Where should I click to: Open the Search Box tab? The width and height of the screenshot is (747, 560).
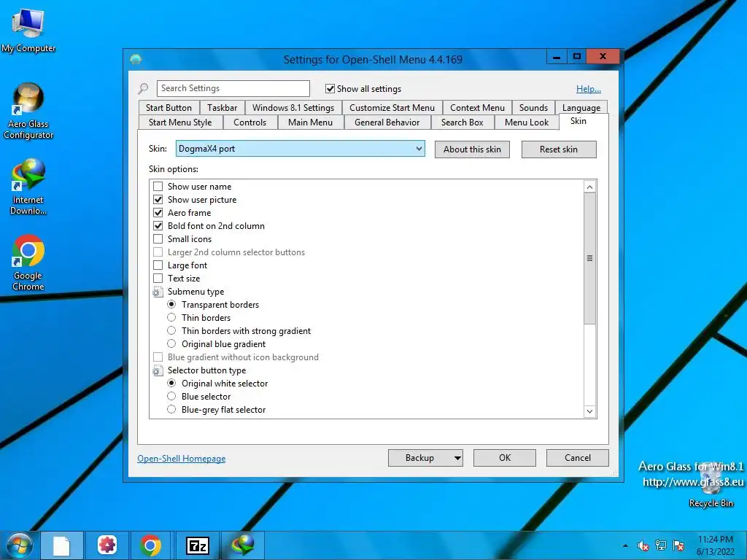[462, 122]
